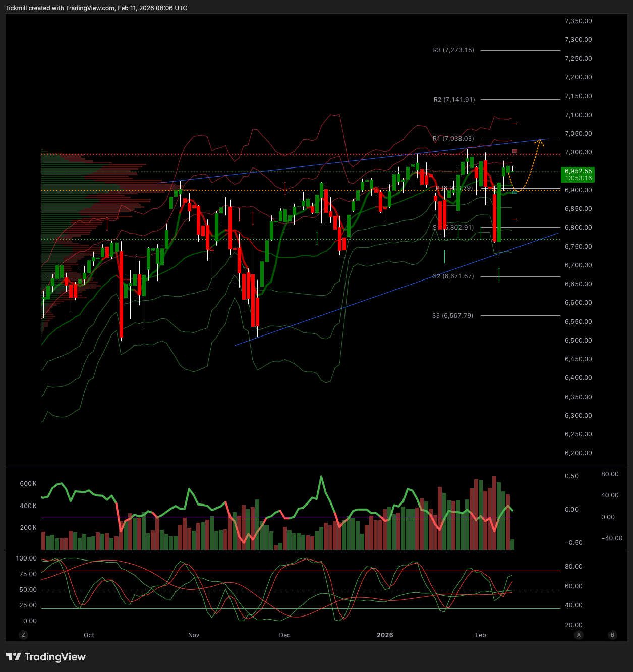
Task: Open the TradingView logo link
Action: [46, 657]
